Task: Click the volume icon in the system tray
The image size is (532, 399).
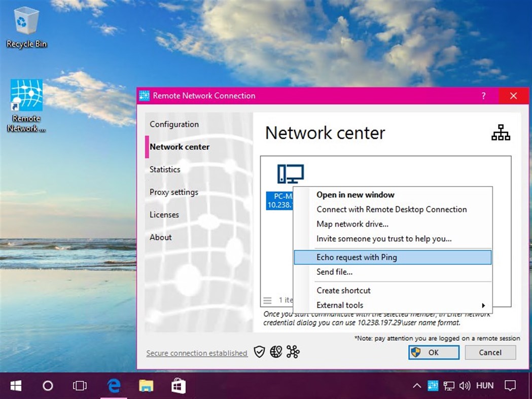Action: coord(465,385)
